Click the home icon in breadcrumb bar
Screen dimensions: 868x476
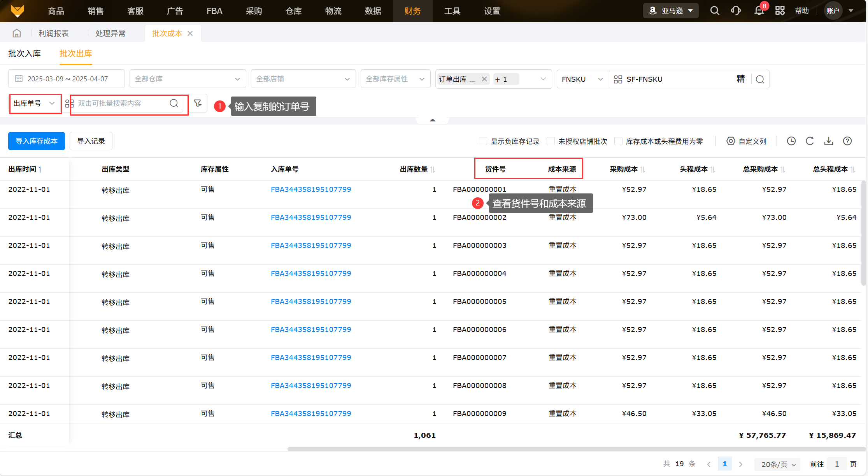[x=17, y=33]
